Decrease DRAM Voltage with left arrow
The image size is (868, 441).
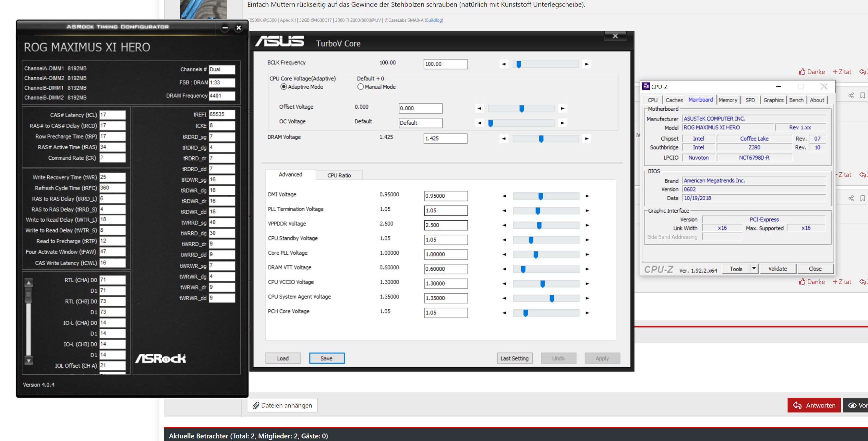pyautogui.click(x=504, y=139)
